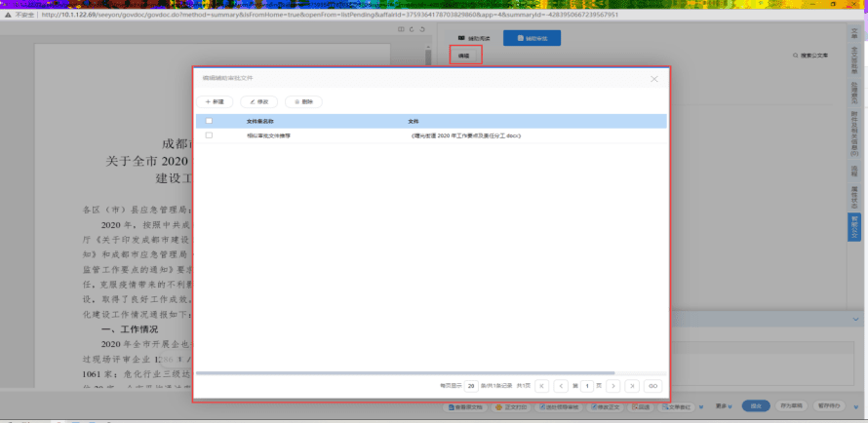Select the 相似审批文件推荐 name cell

click(268, 135)
